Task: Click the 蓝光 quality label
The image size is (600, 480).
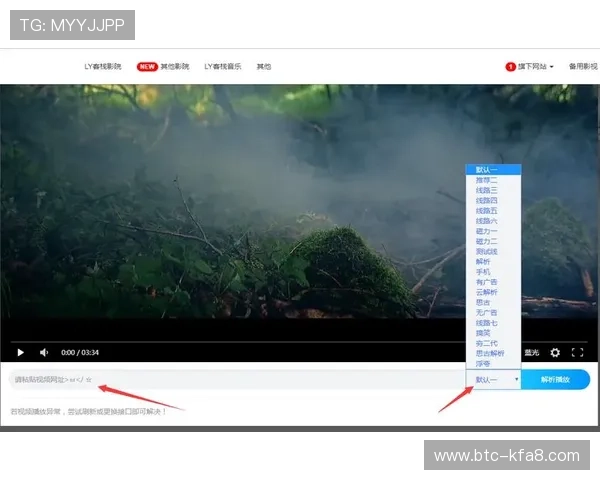Action: point(531,352)
